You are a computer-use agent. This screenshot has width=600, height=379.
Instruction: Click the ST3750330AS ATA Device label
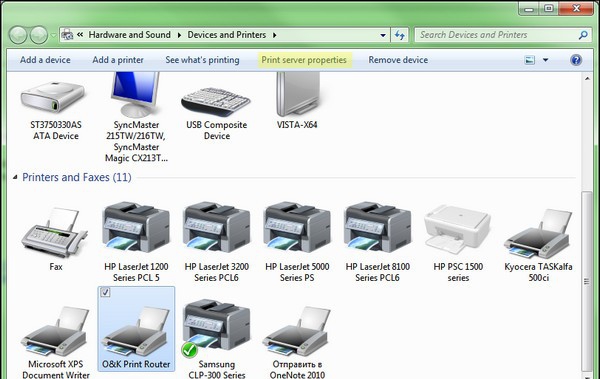pos(56,130)
